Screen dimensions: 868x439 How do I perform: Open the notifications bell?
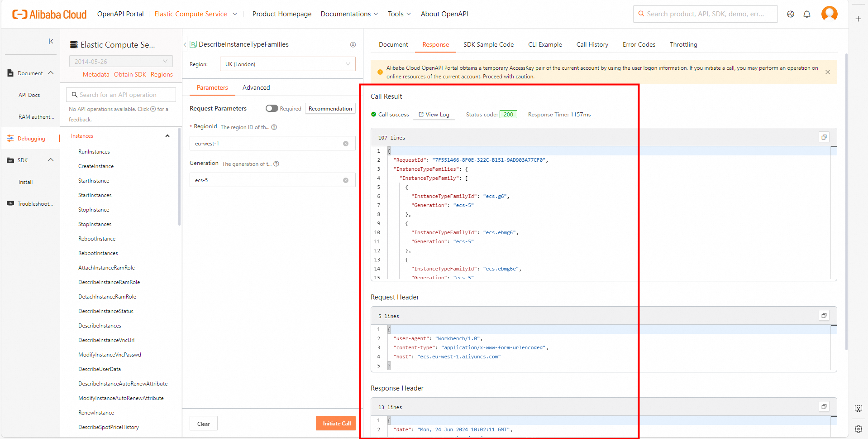click(807, 14)
